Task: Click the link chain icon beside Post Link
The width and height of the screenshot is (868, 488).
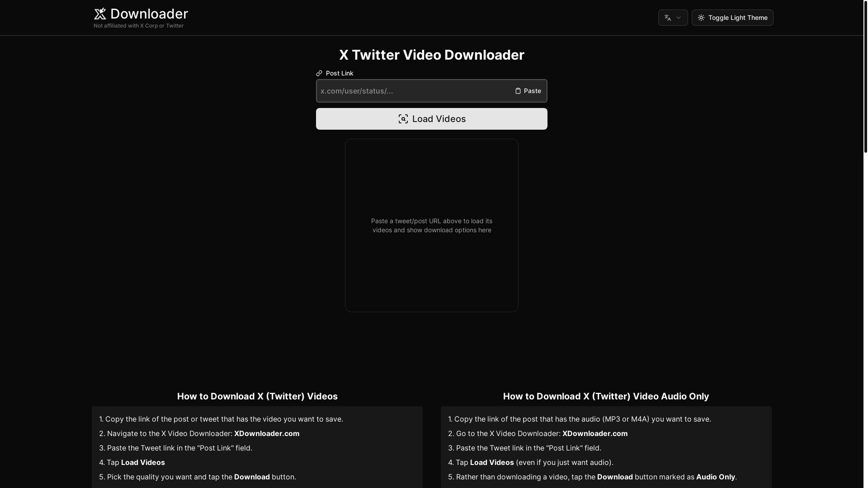Action: pos(319,73)
